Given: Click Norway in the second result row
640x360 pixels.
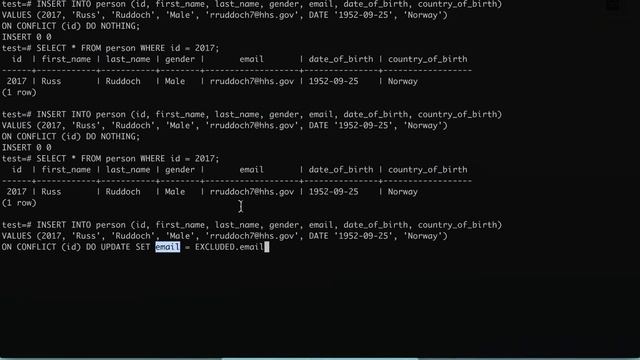Looking at the screenshot, I should tap(403, 192).
